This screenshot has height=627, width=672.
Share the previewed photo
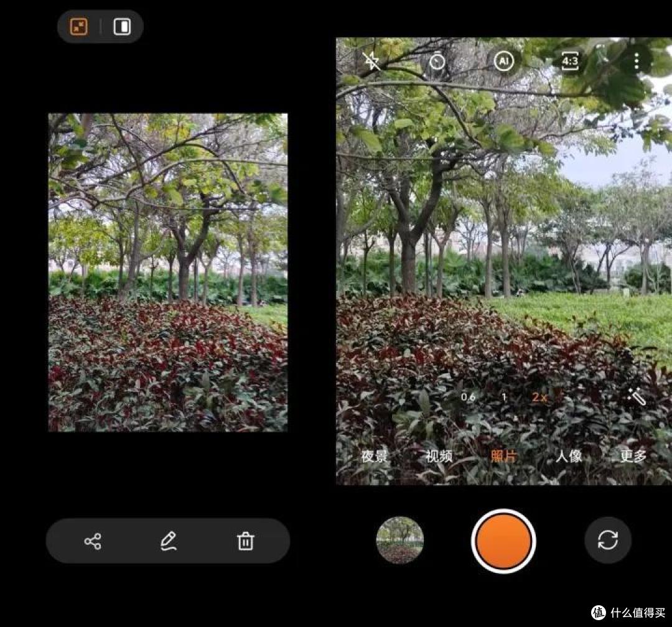(x=93, y=541)
